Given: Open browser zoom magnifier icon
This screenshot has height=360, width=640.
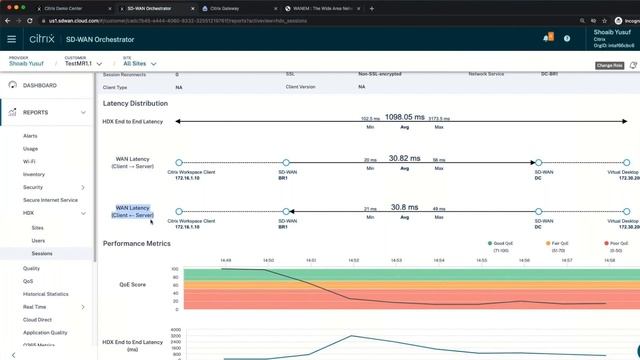Looking at the screenshot, I should coord(582,20).
